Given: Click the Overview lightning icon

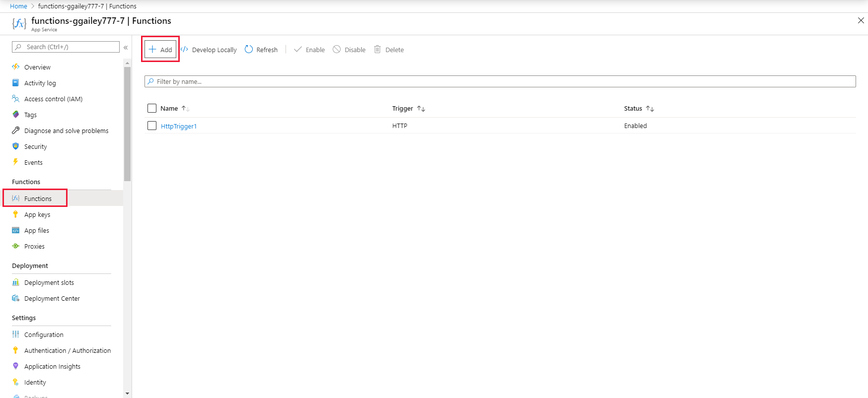Looking at the screenshot, I should (x=16, y=66).
